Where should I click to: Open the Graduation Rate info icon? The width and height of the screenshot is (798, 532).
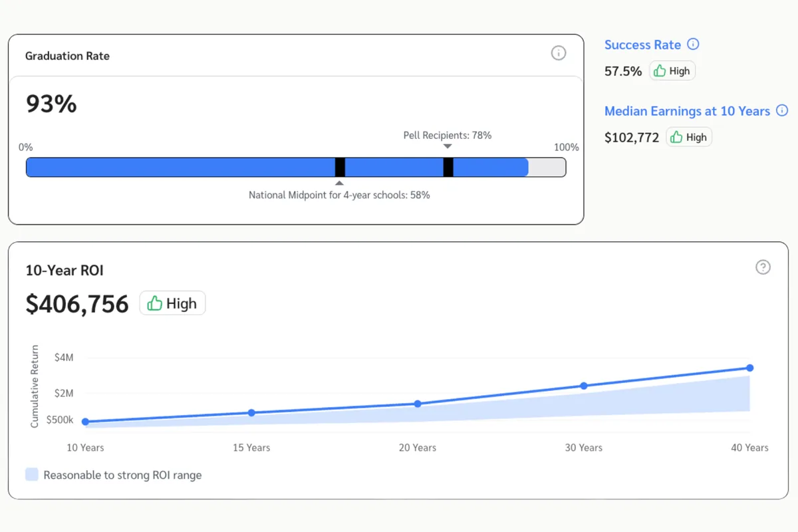[x=559, y=53]
